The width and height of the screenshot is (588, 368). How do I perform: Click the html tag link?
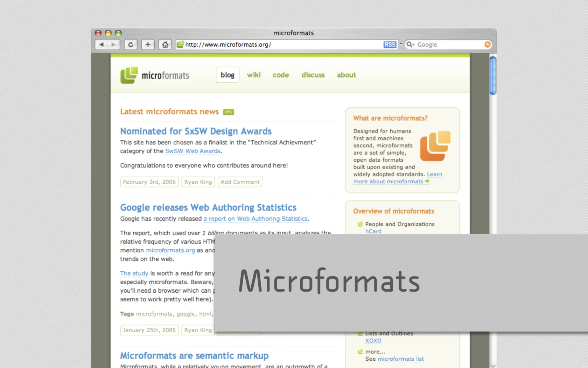[205, 314]
